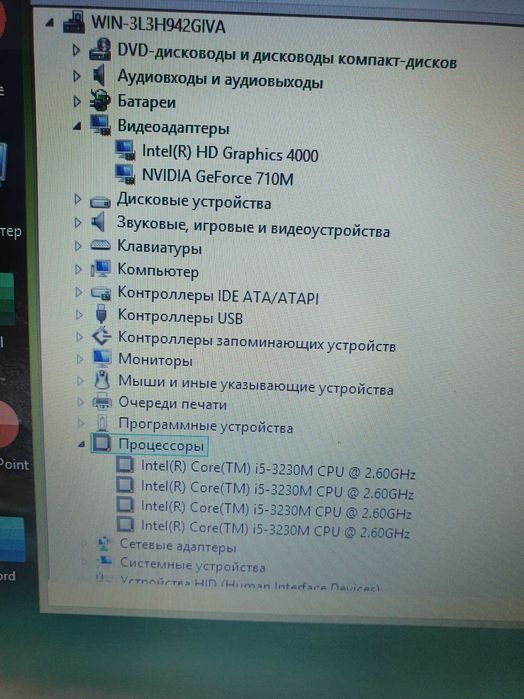Expand the Очереди печати node

pos(81,402)
